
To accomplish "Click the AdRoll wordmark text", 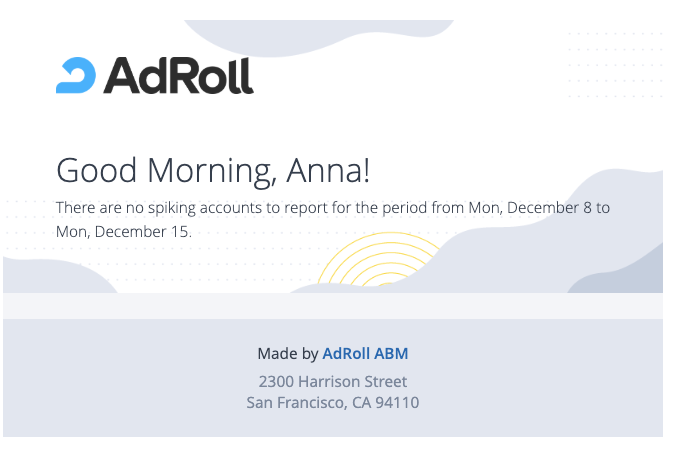I will 178,76.
